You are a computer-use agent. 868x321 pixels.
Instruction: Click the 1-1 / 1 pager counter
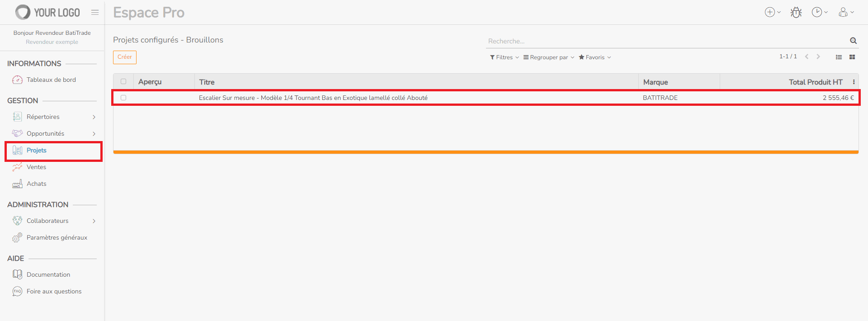click(788, 57)
